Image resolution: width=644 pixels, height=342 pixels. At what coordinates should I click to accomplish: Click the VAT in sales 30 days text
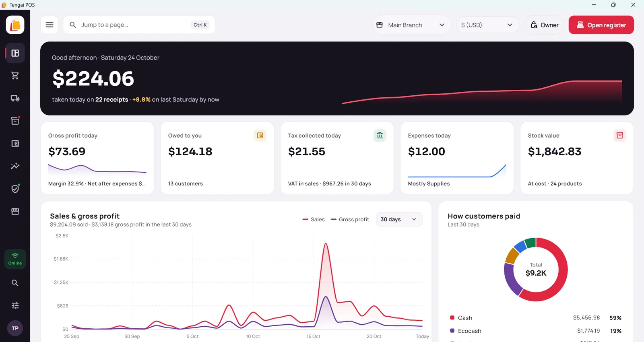(x=330, y=183)
